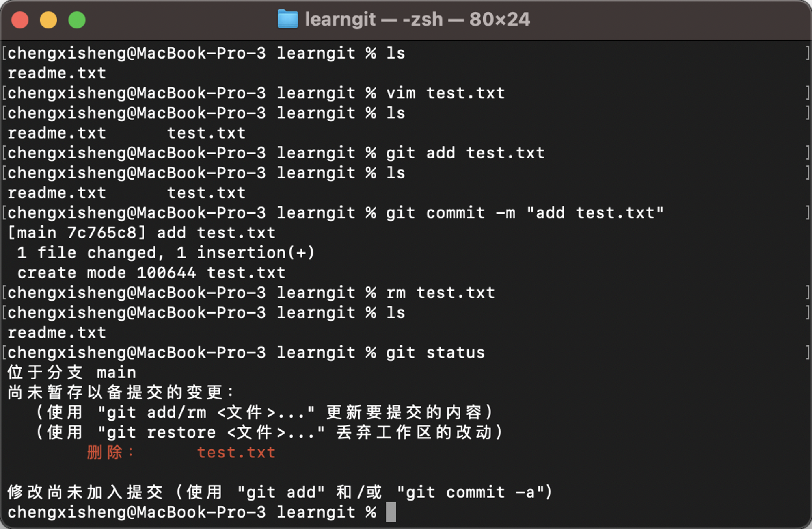This screenshot has width=812, height=529.
Task: Click the "1 file changed, 1 insertion(+)" line
Action: coord(166,253)
